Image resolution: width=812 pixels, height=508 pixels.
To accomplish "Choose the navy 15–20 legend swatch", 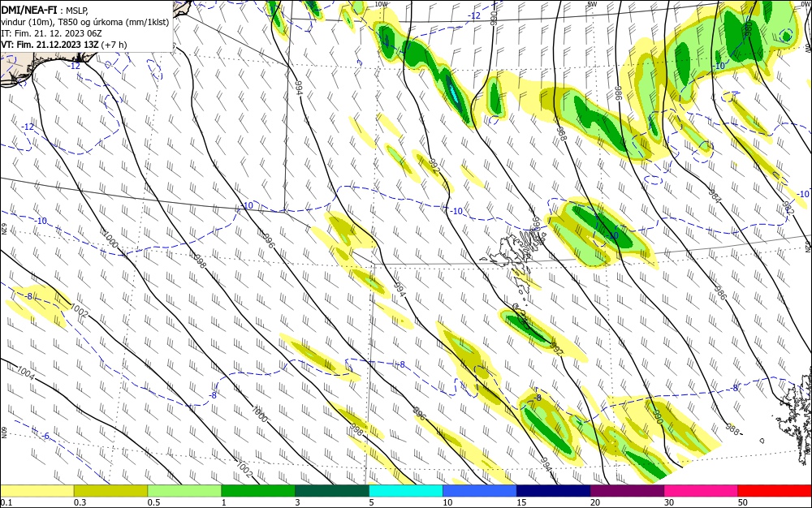I will tap(553, 491).
